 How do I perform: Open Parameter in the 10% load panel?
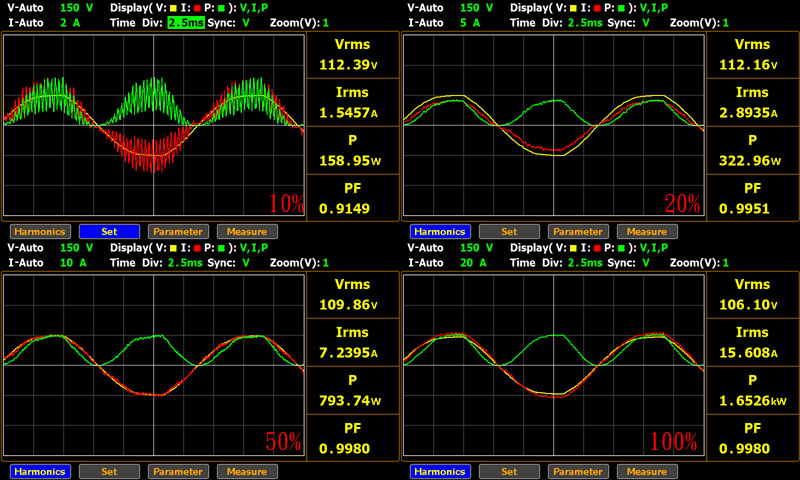[x=178, y=232]
